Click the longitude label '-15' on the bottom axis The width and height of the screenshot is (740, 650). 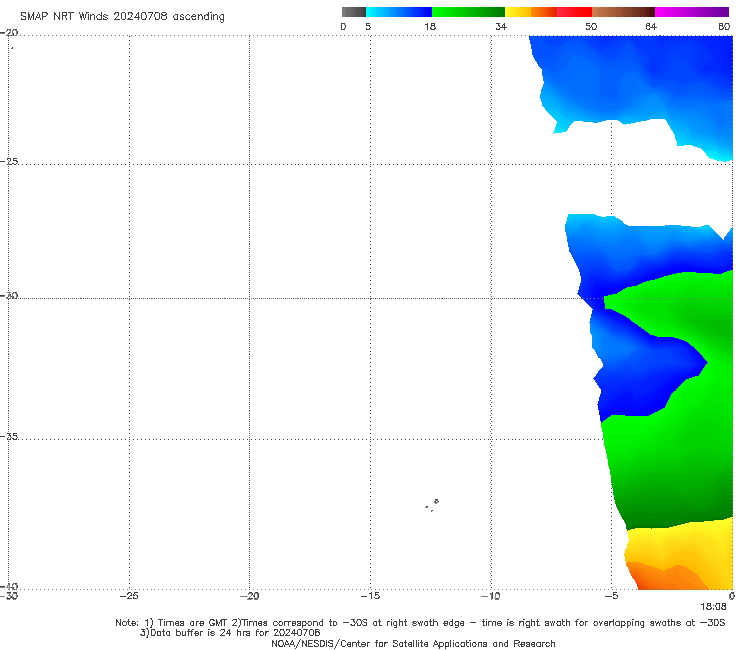[370, 596]
